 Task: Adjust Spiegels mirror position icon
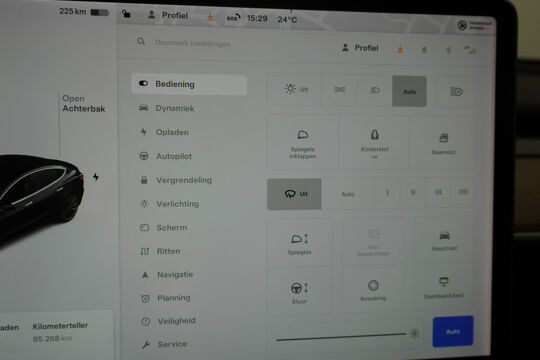click(300, 244)
